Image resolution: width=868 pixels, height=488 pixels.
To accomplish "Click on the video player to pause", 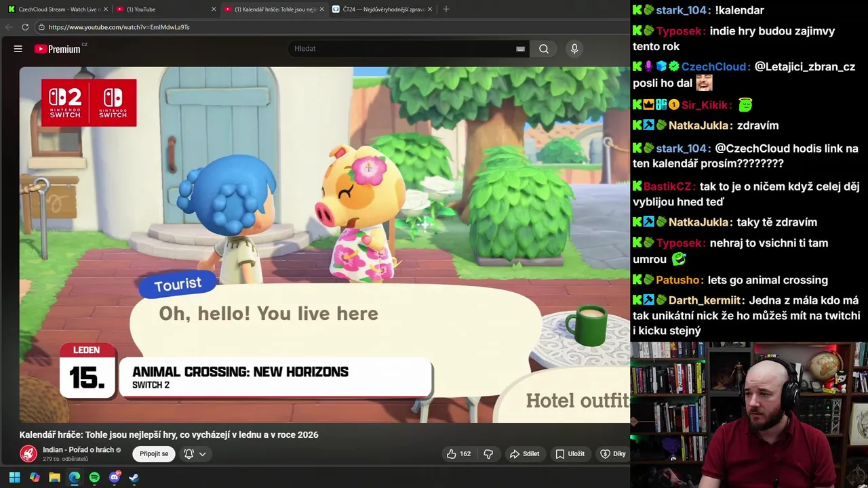I will pos(324,244).
